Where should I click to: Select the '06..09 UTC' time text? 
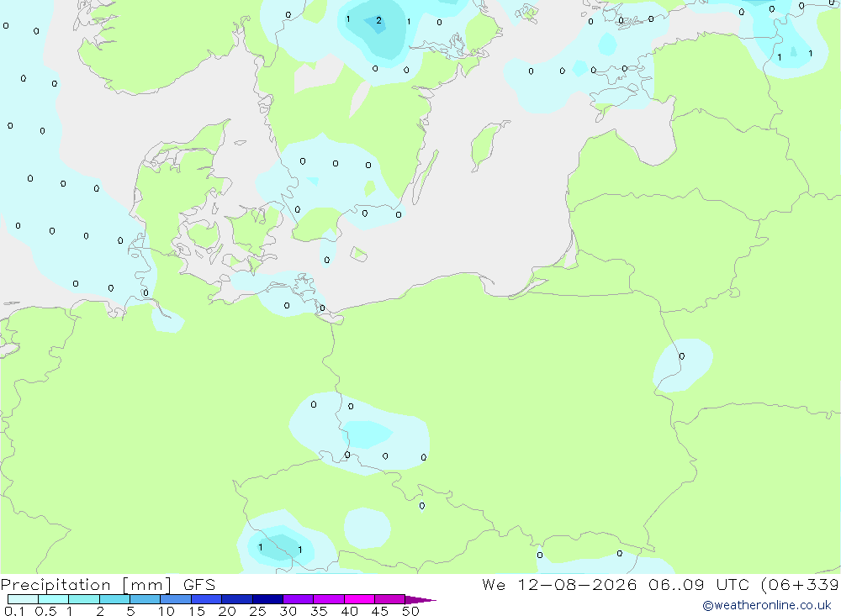pyautogui.click(x=700, y=585)
